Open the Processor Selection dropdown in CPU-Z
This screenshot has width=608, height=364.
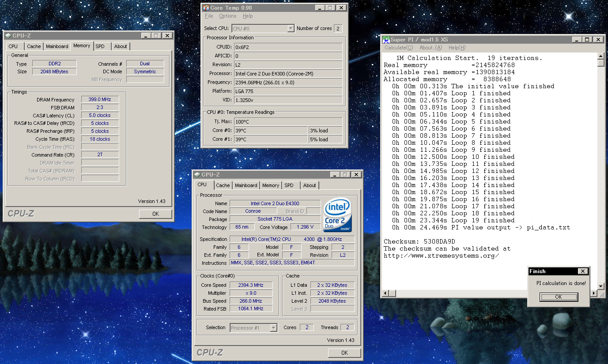point(273,327)
